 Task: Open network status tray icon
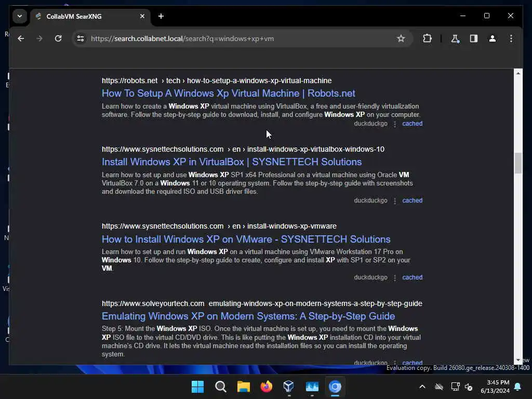pyautogui.click(x=455, y=387)
